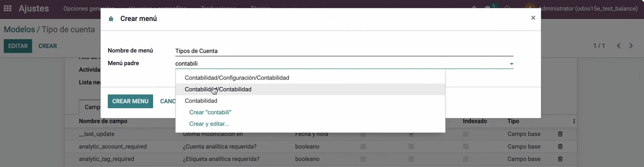
Task: Click the Crear "contabili" link
Action: click(x=210, y=112)
